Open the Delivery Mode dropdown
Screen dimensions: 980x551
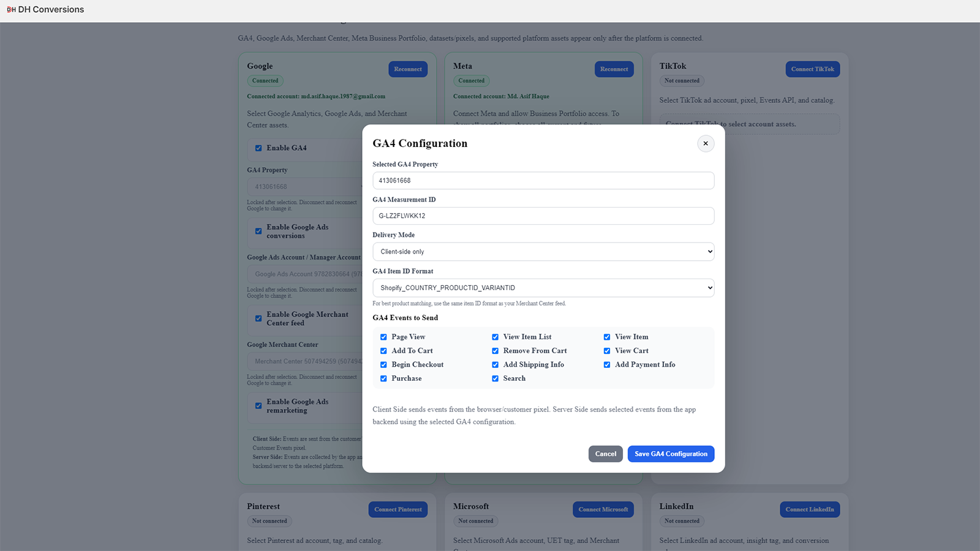click(x=543, y=252)
